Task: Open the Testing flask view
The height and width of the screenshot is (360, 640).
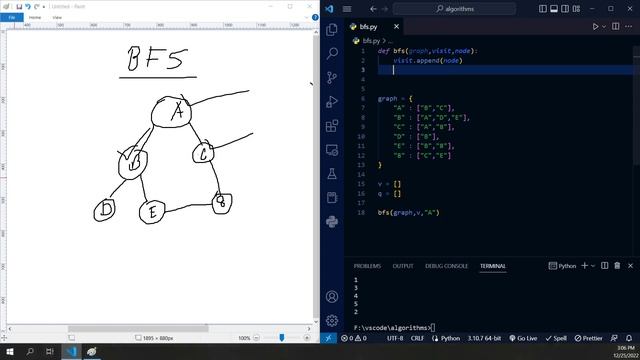Action: click(332, 174)
